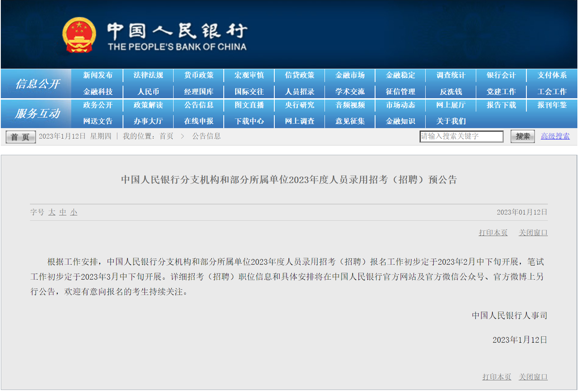Click bottom 打印本页 print link

(x=496, y=377)
